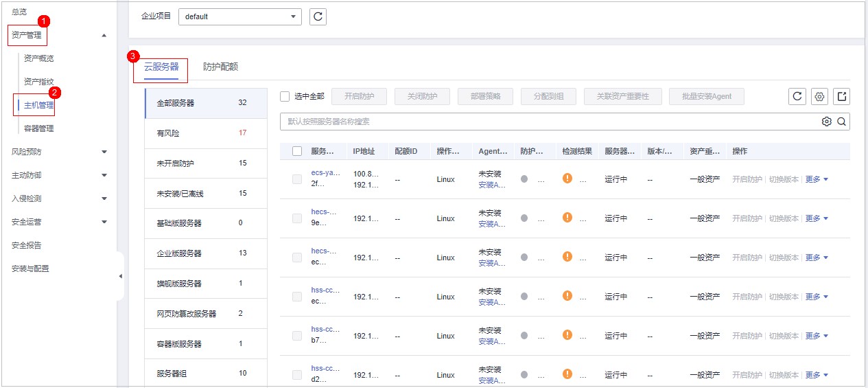868x388 pixels.
Task: Select 主机管理 in the sidebar
Action: click(x=38, y=105)
